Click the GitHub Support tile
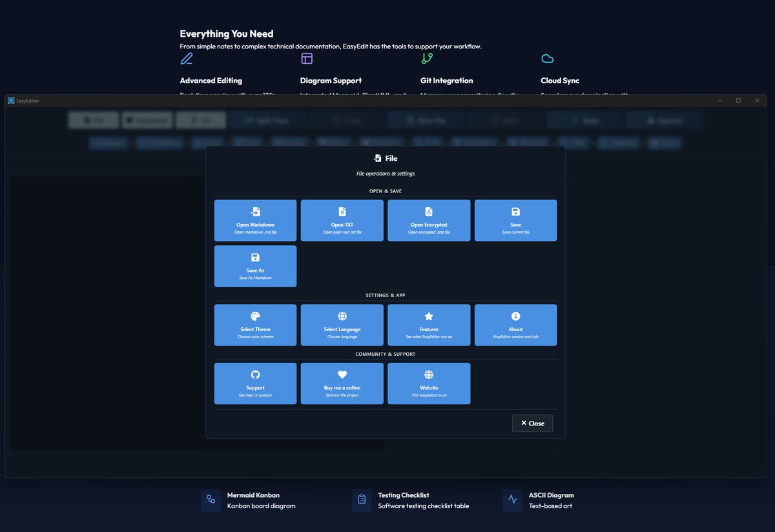The width and height of the screenshot is (775, 532). click(x=255, y=384)
